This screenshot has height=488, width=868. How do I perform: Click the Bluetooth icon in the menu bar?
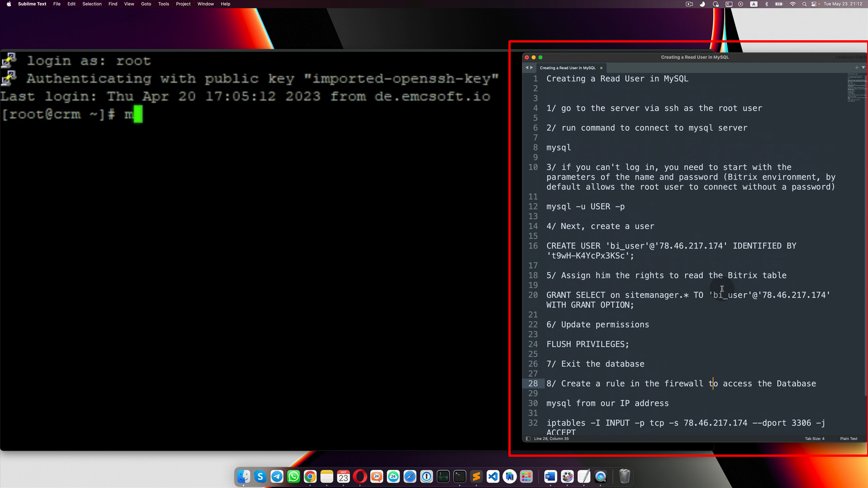766,4
